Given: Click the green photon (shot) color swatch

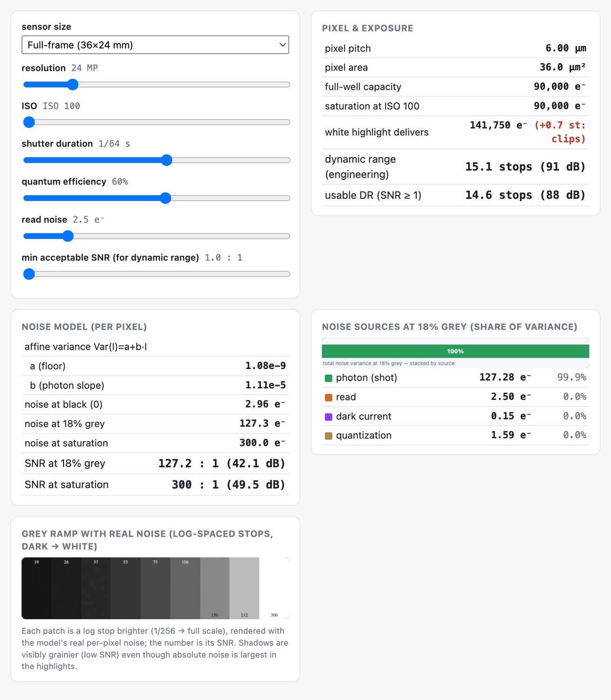Looking at the screenshot, I should pos(329,378).
